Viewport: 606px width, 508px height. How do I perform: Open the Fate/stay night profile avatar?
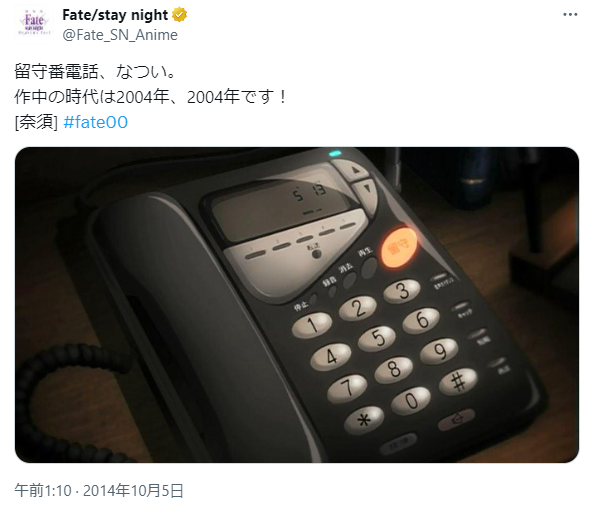tap(34, 24)
